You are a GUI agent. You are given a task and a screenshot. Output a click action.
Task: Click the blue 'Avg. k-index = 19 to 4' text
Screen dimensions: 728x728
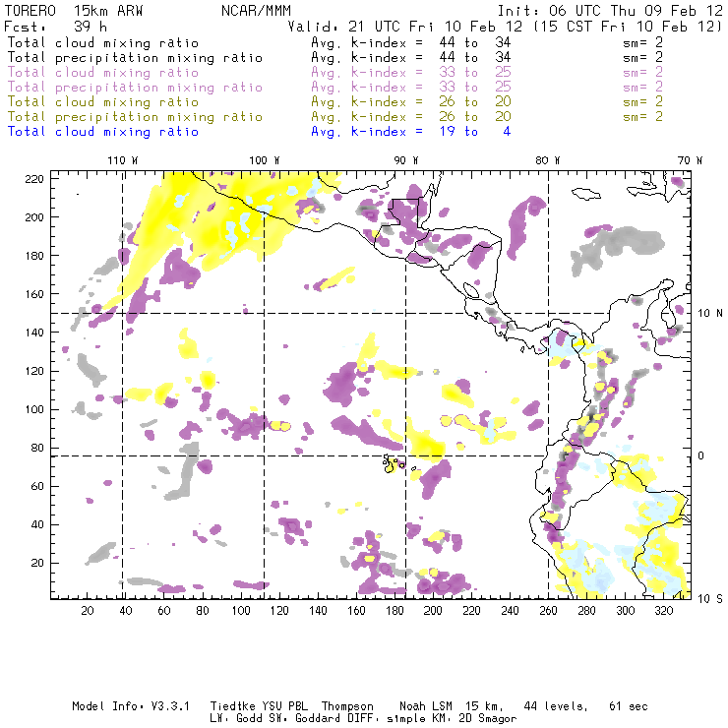(411, 132)
